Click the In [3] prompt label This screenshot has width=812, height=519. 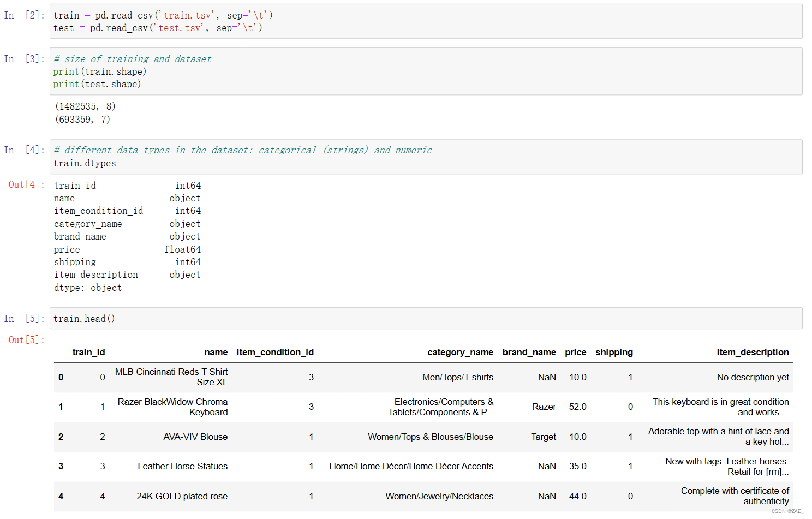pos(24,59)
